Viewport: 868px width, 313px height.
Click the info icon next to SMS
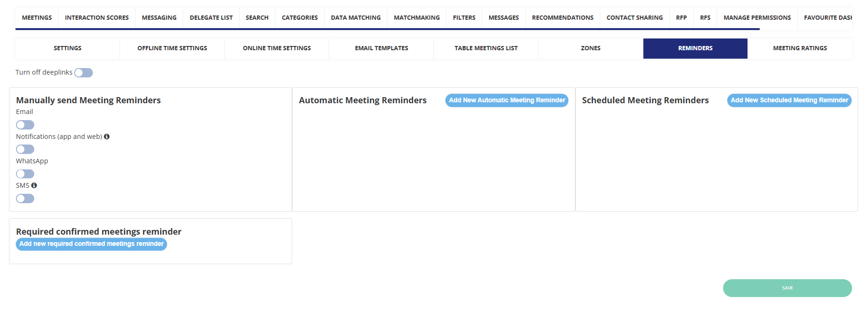34,185
